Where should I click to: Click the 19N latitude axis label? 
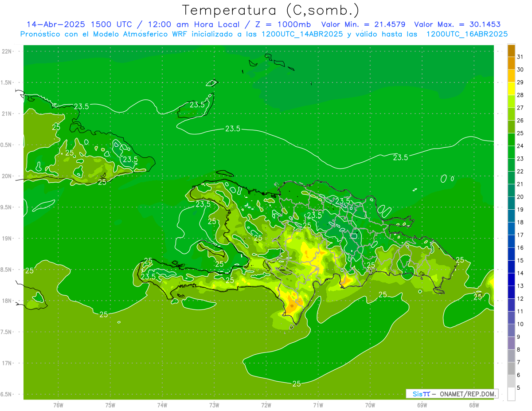(7, 239)
